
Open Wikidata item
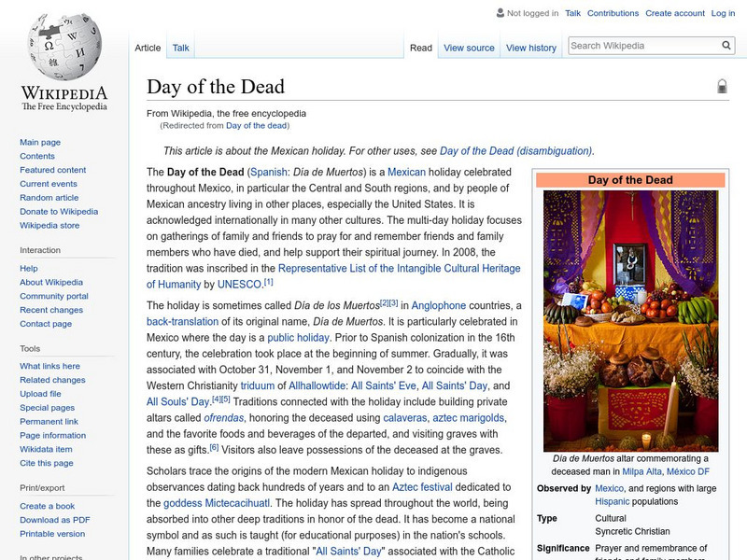click(x=46, y=449)
